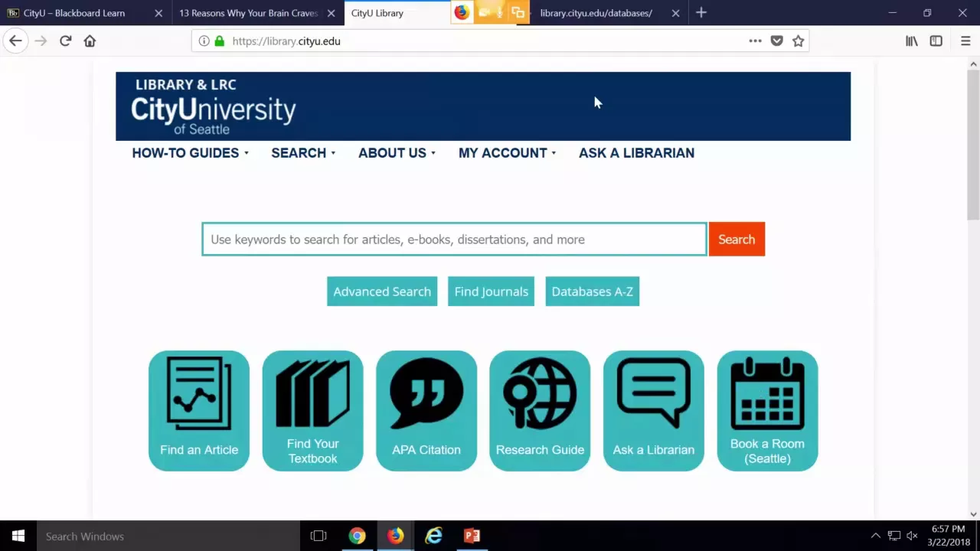The width and height of the screenshot is (980, 551).
Task: Select the CityU Library tab
Action: coord(398,13)
